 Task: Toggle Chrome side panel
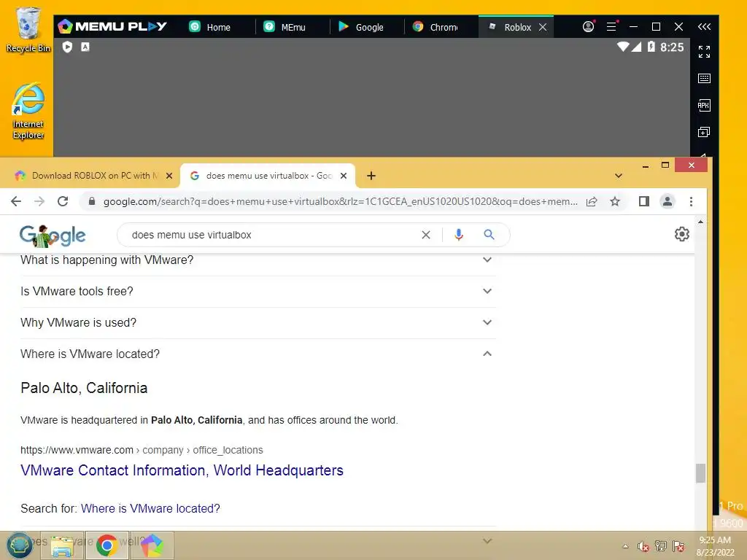point(644,201)
